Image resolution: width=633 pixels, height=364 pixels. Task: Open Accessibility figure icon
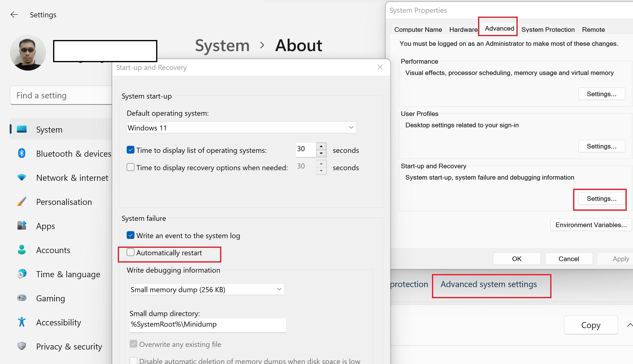point(22,322)
